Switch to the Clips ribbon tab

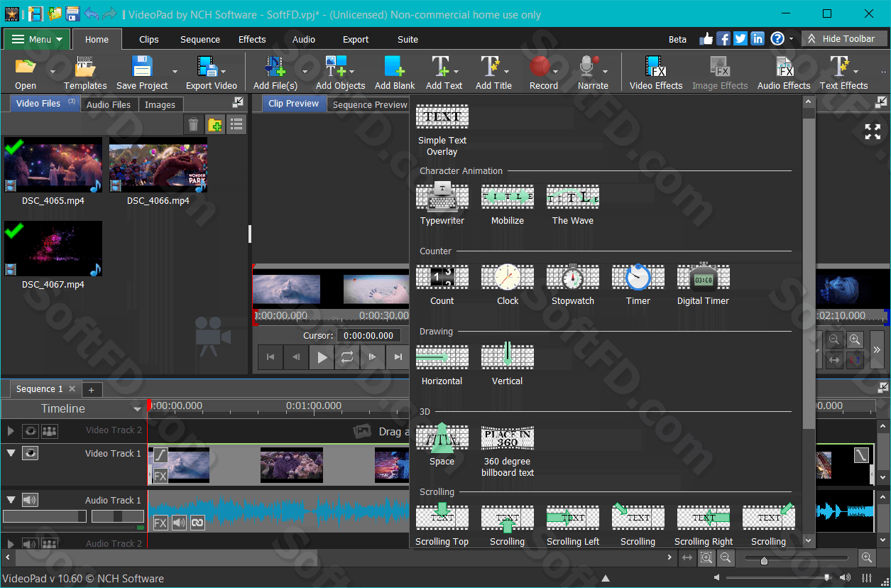point(149,39)
